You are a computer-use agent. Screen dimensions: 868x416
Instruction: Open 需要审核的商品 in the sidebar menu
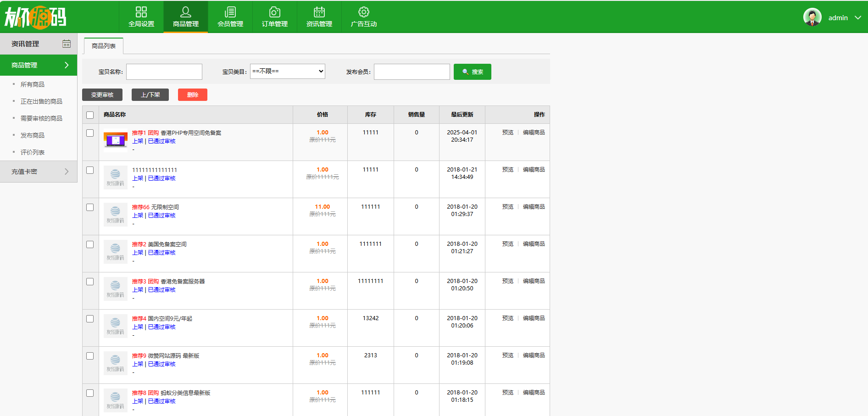point(41,118)
